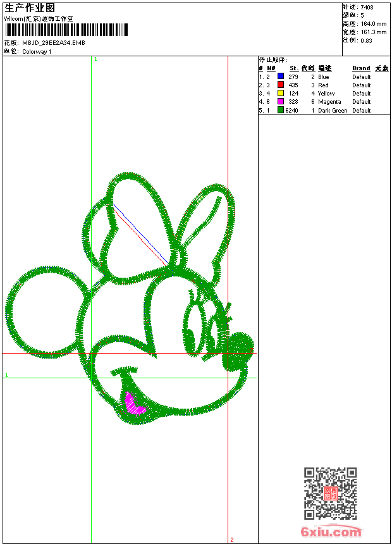This screenshot has width=392, height=544.
Task: Click the stitch count value 7408
Action: (367, 8)
